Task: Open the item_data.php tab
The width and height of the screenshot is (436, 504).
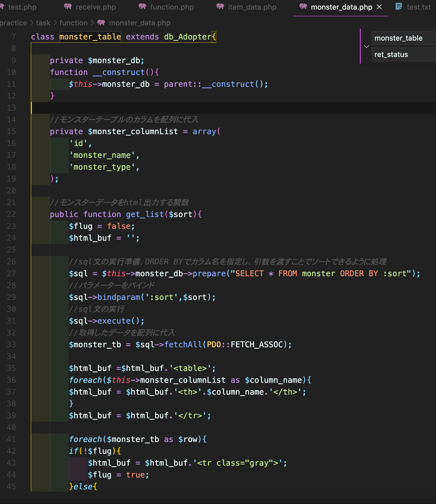Action: coord(252,7)
